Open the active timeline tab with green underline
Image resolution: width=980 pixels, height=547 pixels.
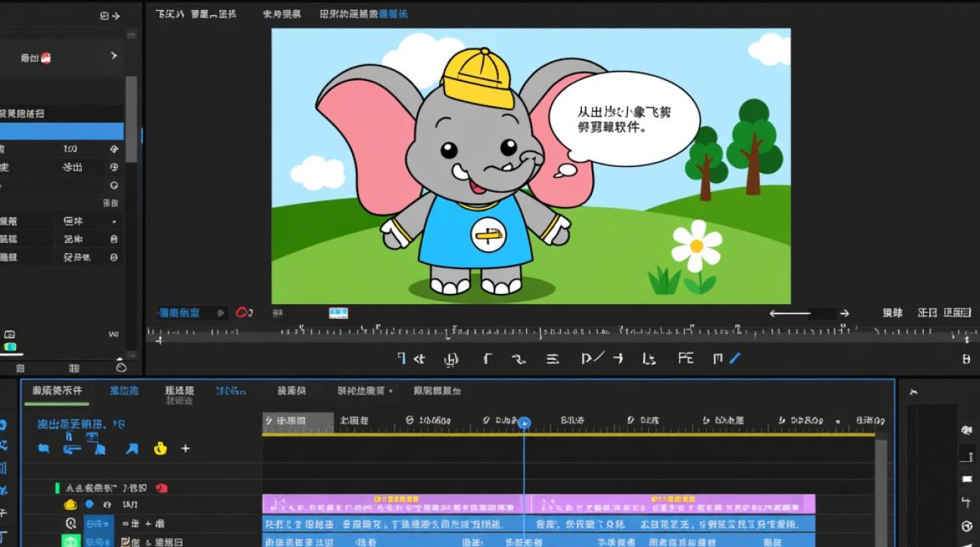[x=57, y=391]
